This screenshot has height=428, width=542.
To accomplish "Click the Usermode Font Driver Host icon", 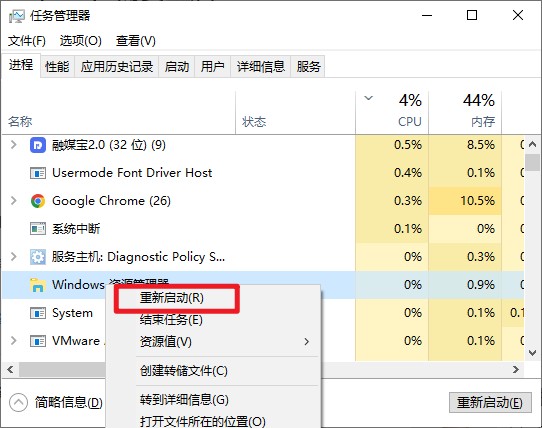I will tap(38, 173).
